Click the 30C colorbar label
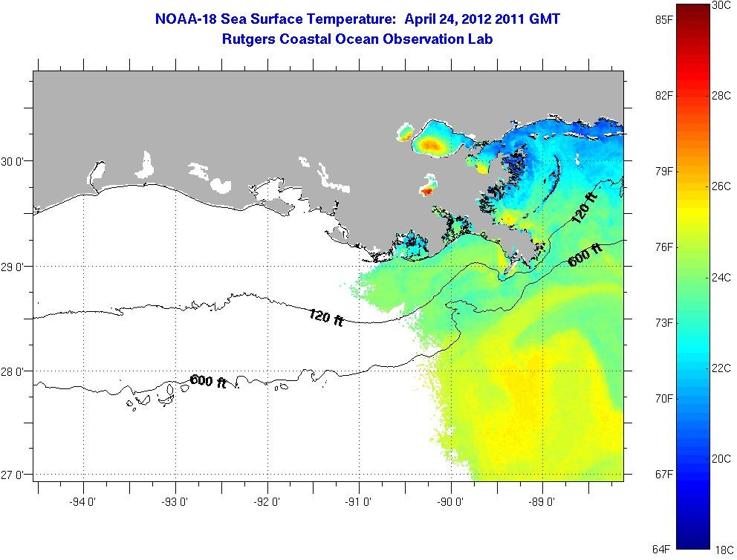Viewport: 737px width, 560px height. (x=722, y=5)
